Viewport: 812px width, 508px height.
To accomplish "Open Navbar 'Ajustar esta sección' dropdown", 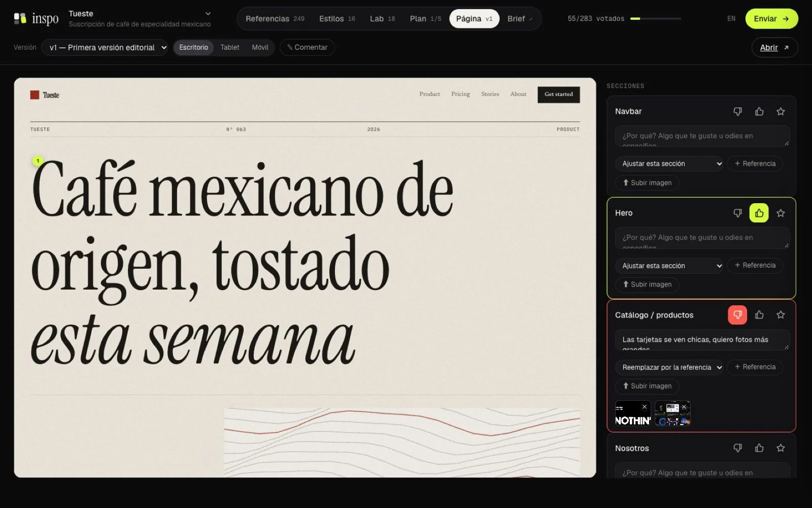I will [x=669, y=164].
